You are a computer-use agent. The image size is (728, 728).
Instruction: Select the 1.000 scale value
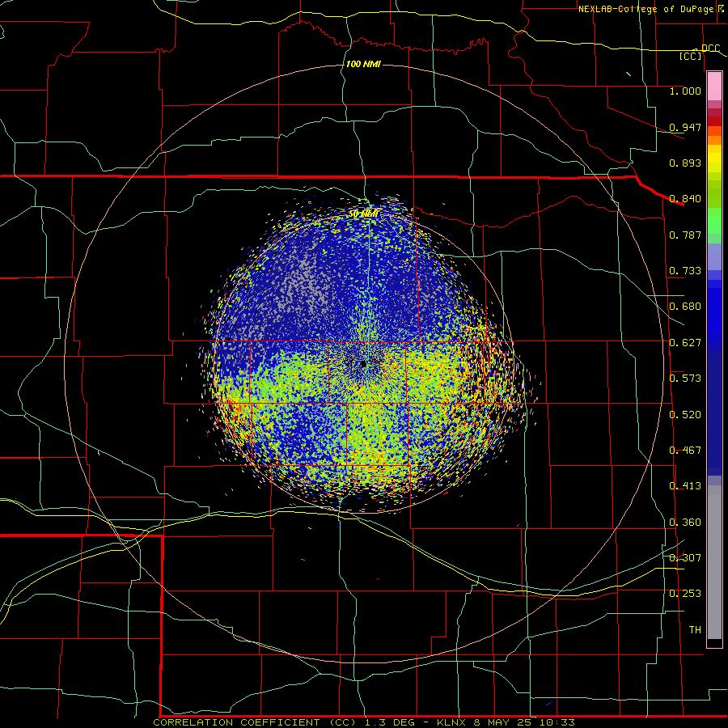click(685, 91)
